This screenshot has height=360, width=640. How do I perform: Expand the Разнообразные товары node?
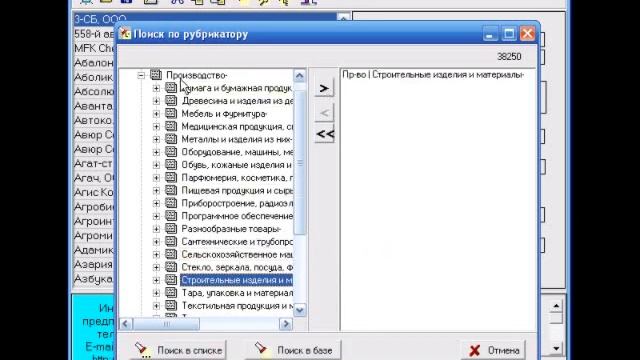156,229
